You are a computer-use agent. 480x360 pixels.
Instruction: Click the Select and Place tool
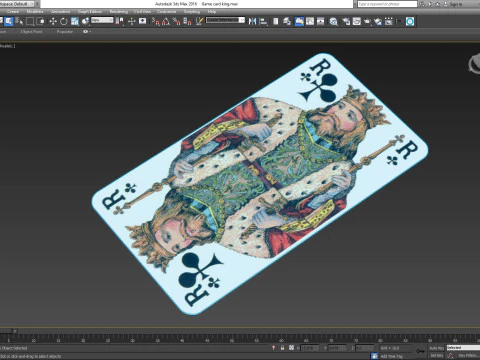click(x=86, y=21)
